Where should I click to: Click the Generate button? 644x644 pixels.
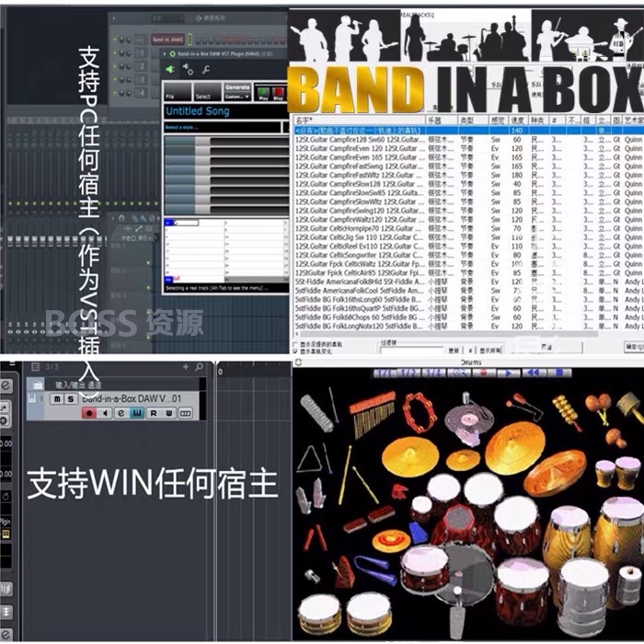[x=237, y=87]
